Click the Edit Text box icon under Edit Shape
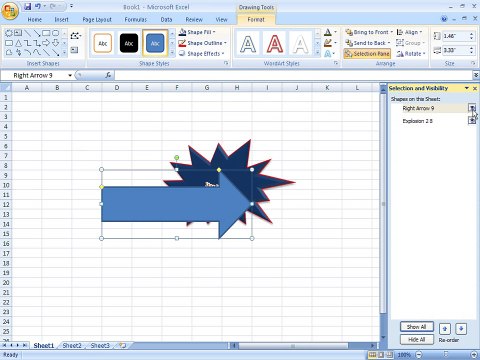This screenshot has width=480, height=360. (74, 50)
